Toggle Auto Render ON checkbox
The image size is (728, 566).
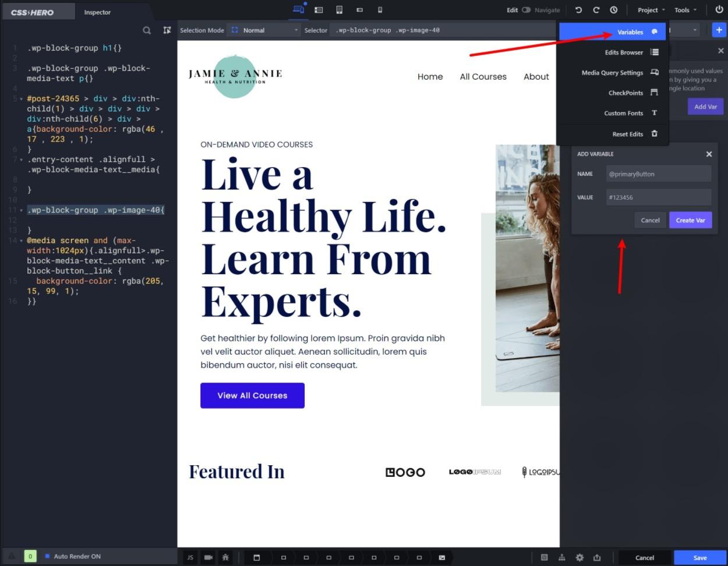point(48,557)
